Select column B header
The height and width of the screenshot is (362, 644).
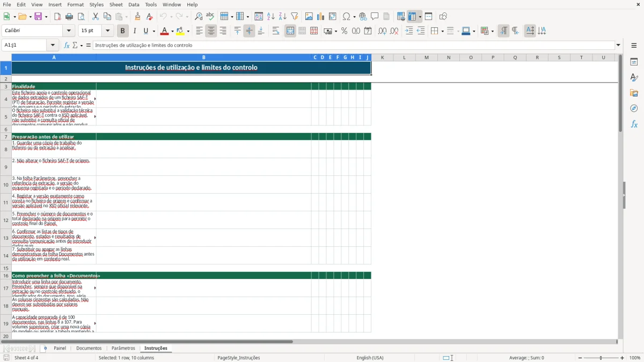click(204, 57)
